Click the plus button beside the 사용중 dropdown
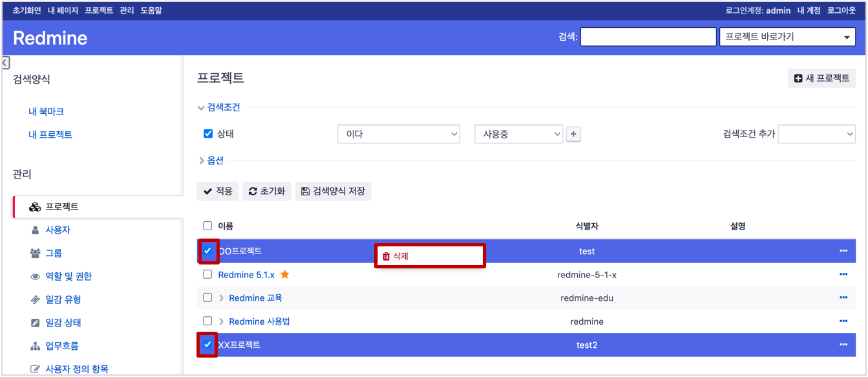The image size is (868, 377). click(x=573, y=135)
